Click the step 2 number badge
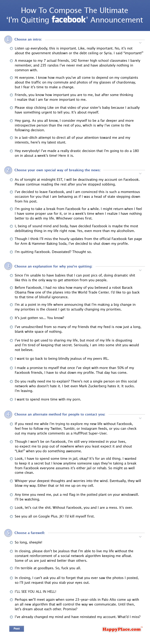The height and width of the screenshot is (644, 150). coord(8,170)
